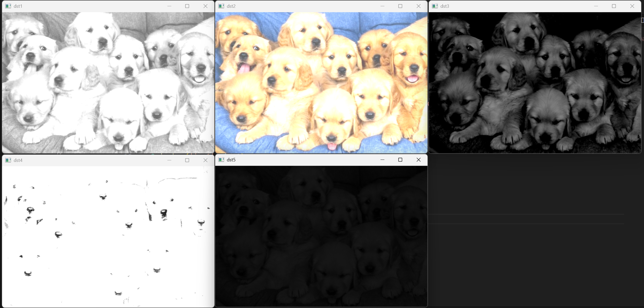
Task: Click the dst5 dark puppies image
Action: (x=321, y=236)
